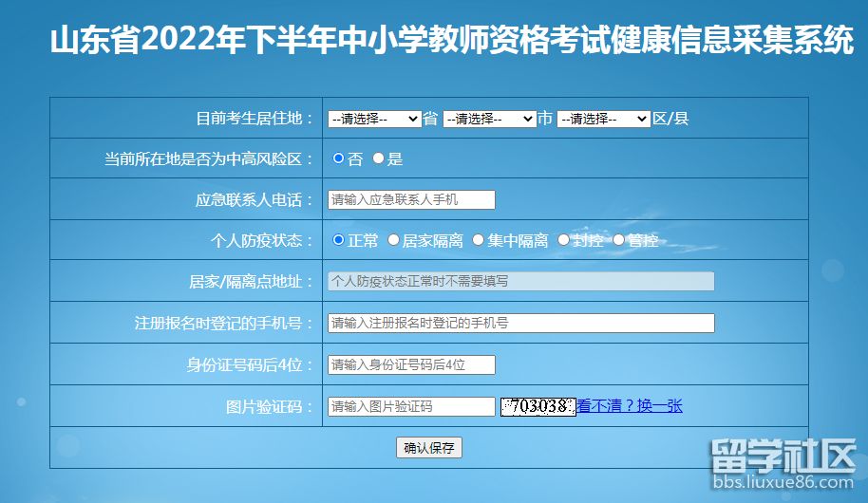The width and height of the screenshot is (868, 503).
Task: Click the emergency contact phone field
Action: point(411,199)
